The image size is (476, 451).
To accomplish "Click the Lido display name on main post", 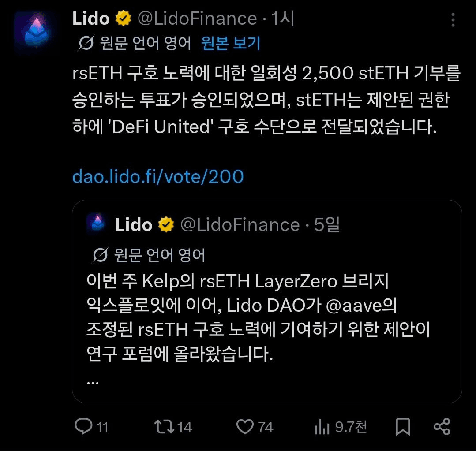I will point(91,19).
